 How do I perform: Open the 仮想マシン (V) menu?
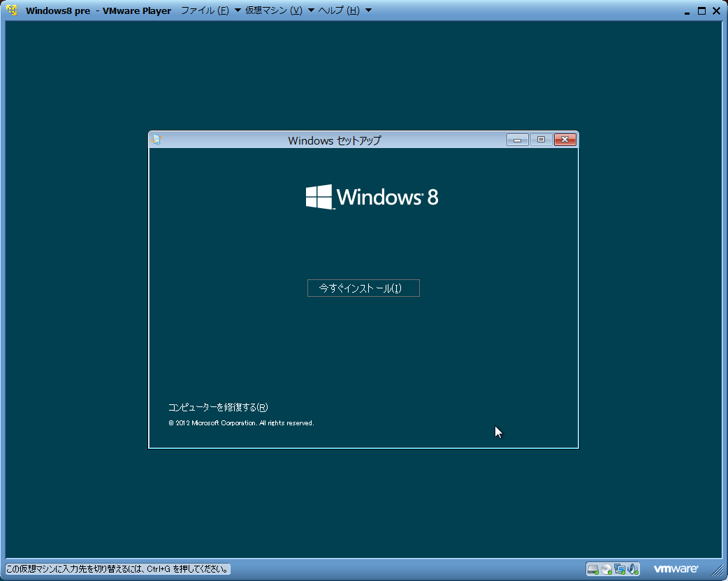pos(273,10)
